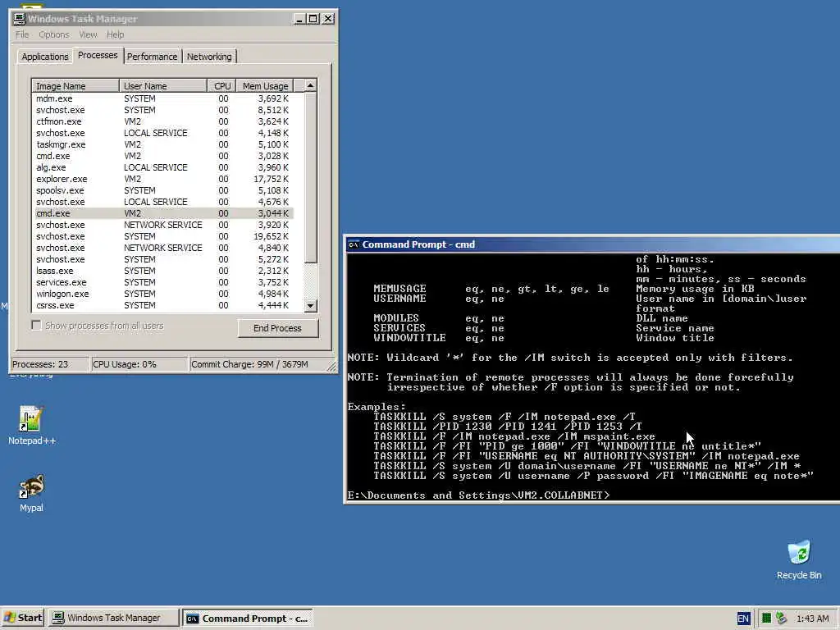This screenshot has height=630, width=840.
Task: Switch to the Performance tab
Action: click(x=152, y=57)
